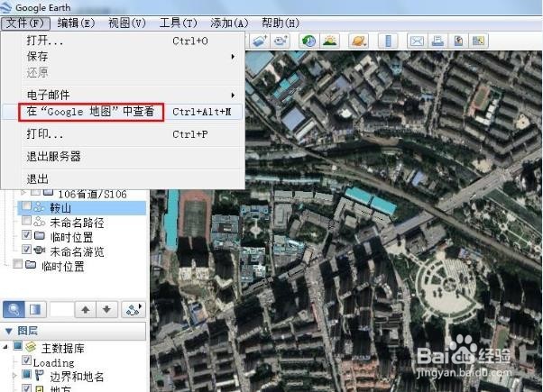Image resolution: width=543 pixels, height=392 pixels.
Task: Move item down with the down arrow
Action: (106, 309)
